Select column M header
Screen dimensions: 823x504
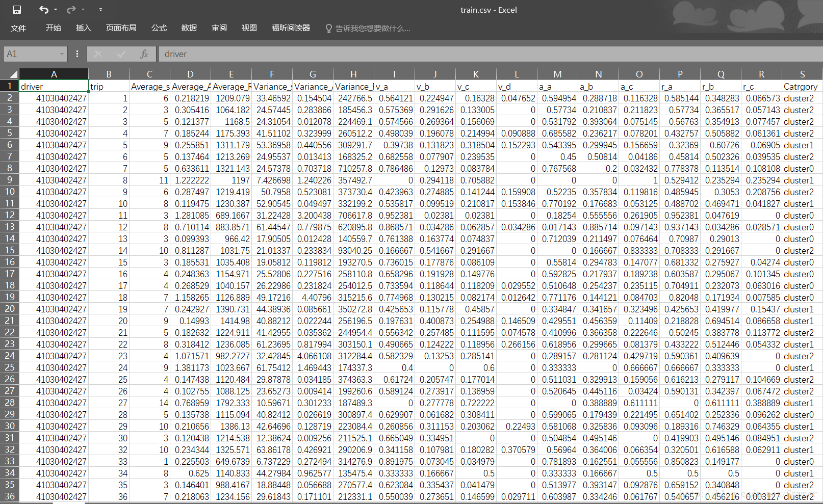click(557, 74)
